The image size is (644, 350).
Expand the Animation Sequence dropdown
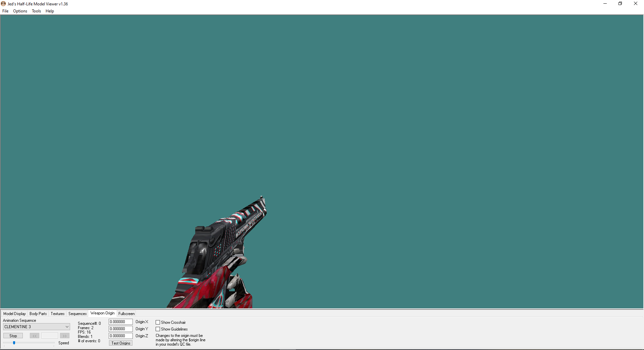(37, 327)
